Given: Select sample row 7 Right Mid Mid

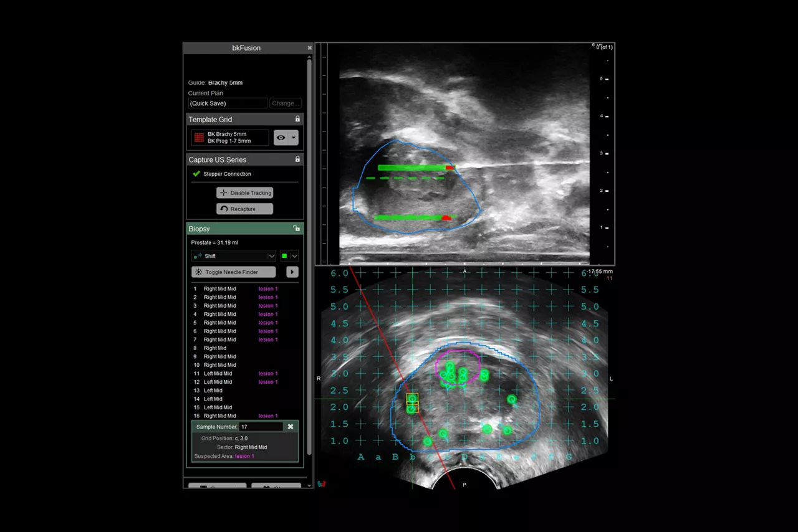Looking at the screenshot, I should pos(244,340).
